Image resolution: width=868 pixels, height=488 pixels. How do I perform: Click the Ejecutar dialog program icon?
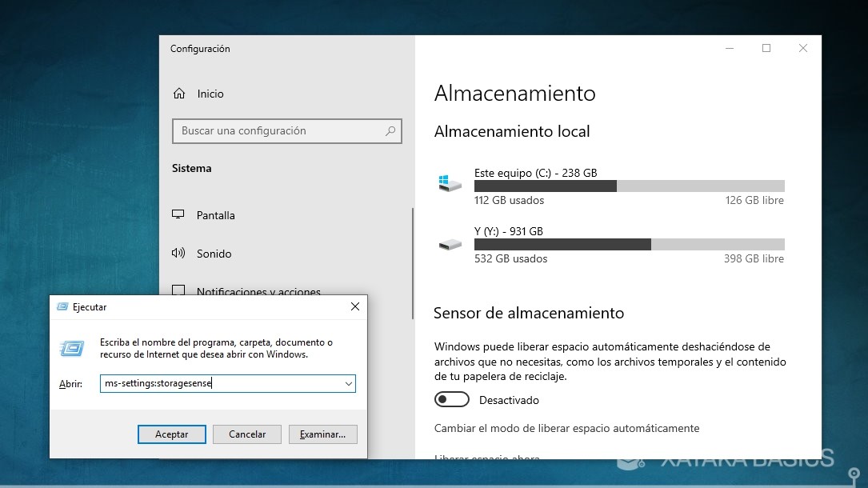click(x=72, y=349)
